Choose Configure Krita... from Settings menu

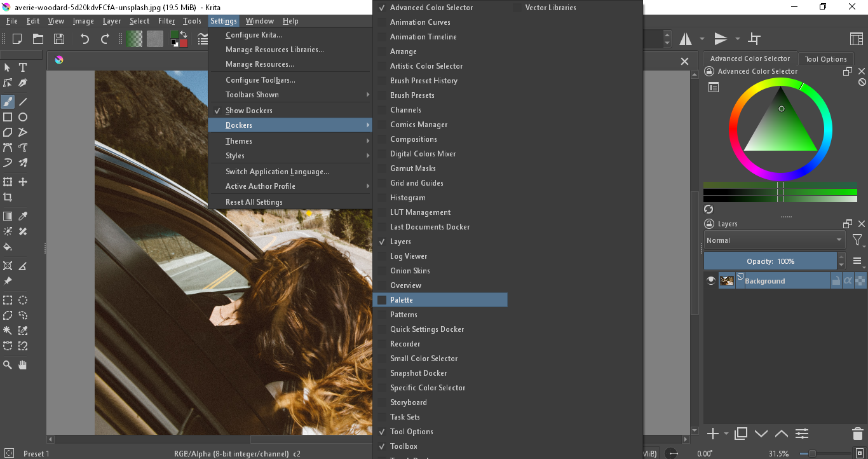(x=290, y=35)
